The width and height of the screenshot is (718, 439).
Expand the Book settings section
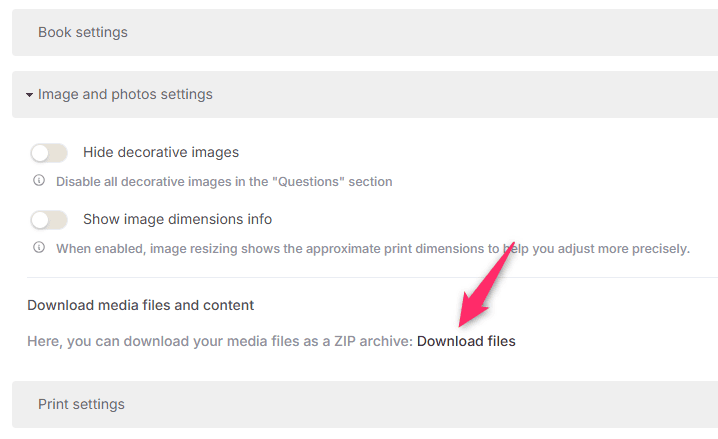[x=83, y=32]
